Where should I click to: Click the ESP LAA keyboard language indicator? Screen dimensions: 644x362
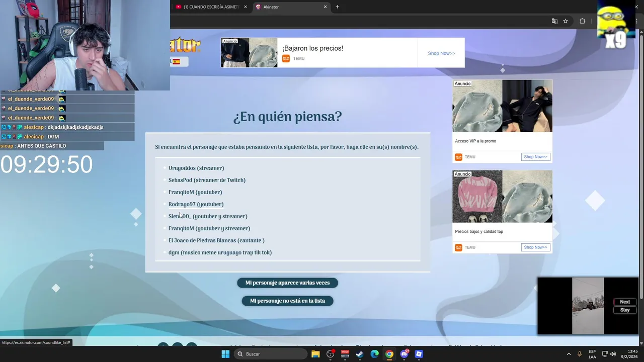click(x=592, y=354)
